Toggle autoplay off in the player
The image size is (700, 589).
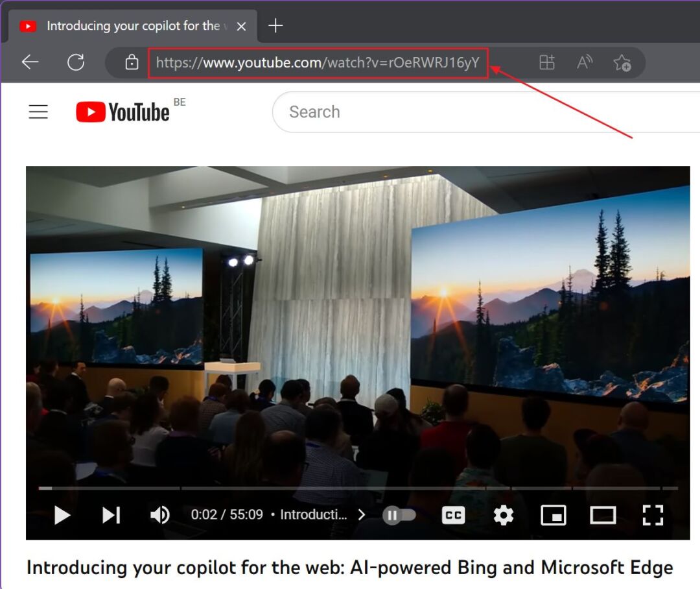(x=400, y=514)
